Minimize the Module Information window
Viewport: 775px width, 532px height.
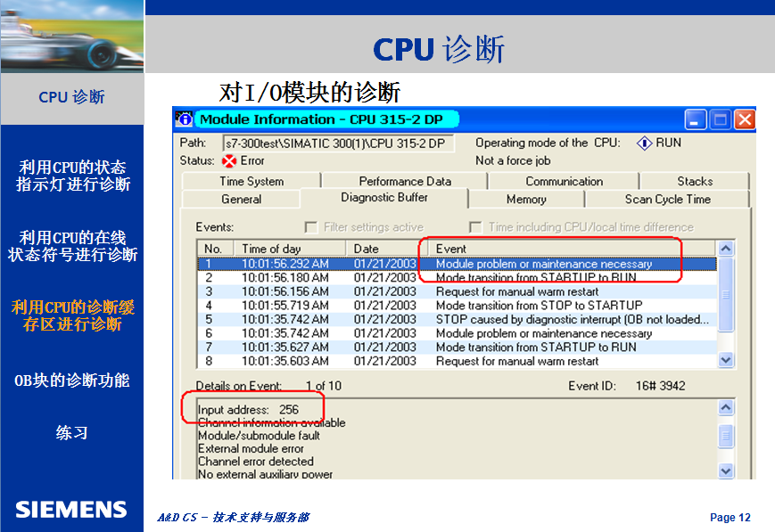[x=695, y=119]
